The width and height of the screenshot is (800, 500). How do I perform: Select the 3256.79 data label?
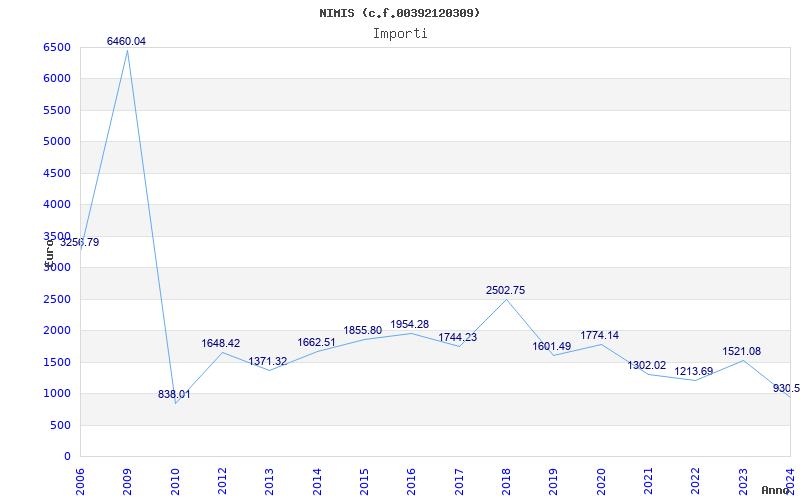coord(80,242)
